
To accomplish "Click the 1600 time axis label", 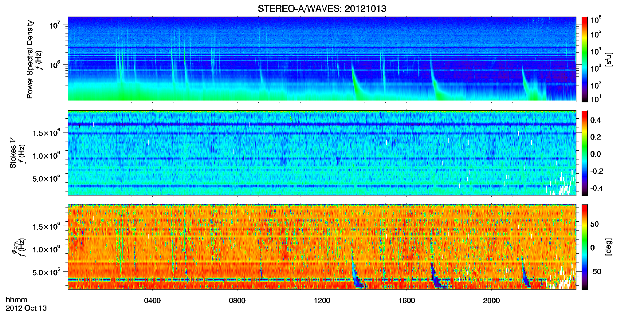I will [x=407, y=300].
